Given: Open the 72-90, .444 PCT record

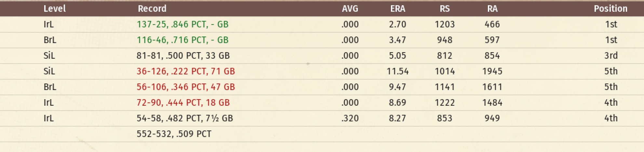Looking at the screenshot, I should (183, 102).
